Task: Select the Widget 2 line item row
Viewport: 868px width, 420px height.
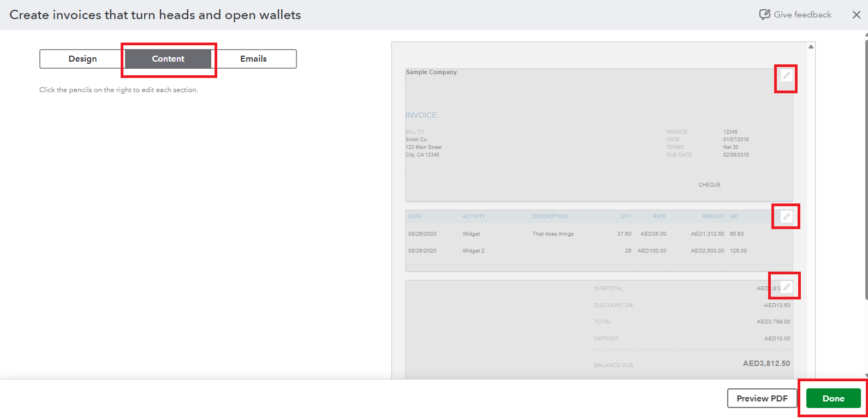Action: coord(473,251)
